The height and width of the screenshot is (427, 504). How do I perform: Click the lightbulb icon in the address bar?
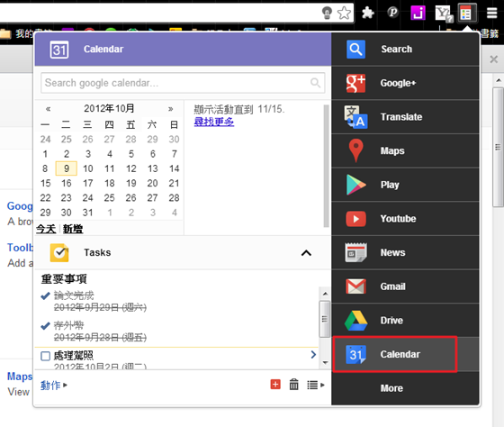pos(327,13)
